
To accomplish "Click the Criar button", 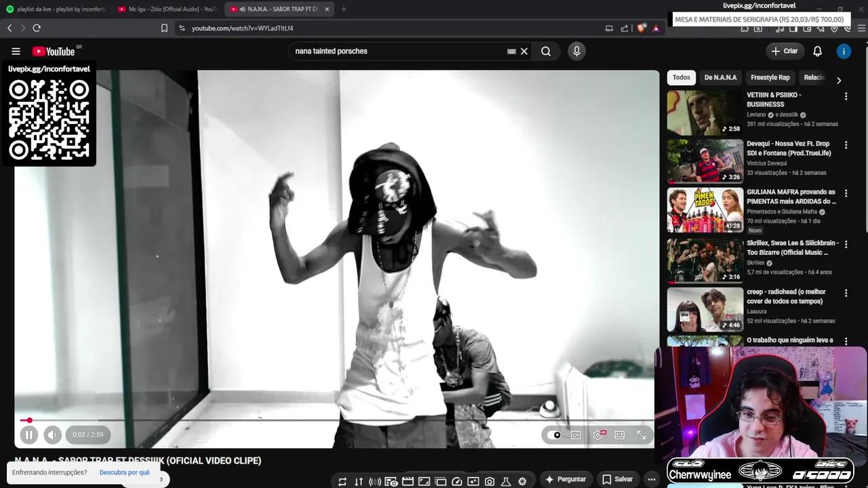I will (x=785, y=51).
